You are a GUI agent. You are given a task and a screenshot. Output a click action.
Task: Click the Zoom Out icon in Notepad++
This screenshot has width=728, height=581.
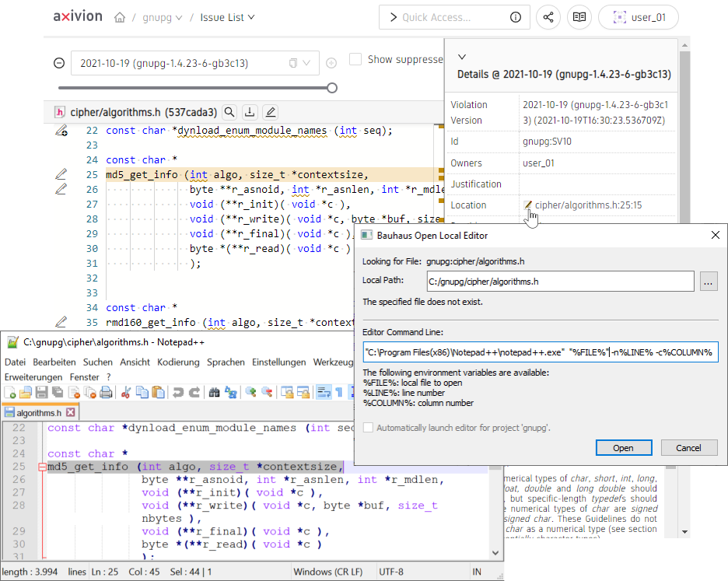pyautogui.click(x=267, y=393)
